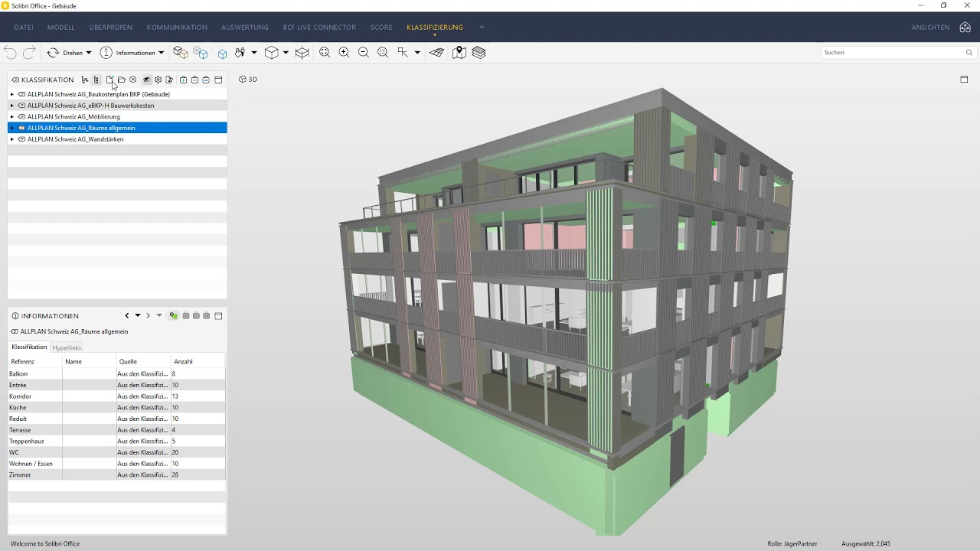Maximize the 3D view window icon

point(964,80)
